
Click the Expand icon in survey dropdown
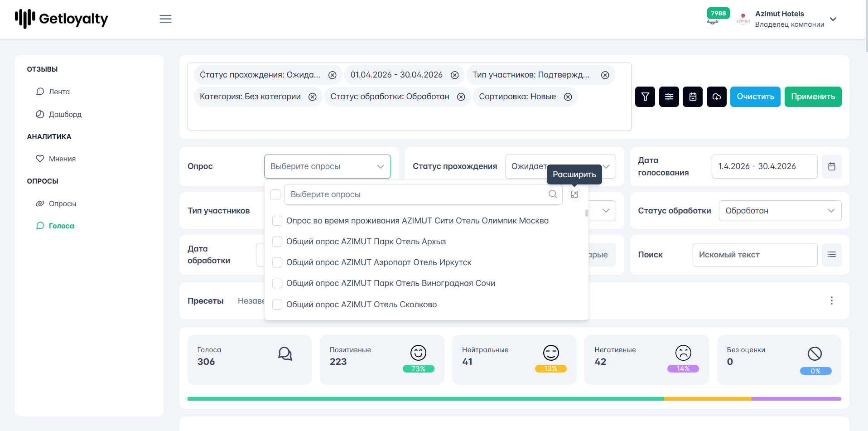point(574,194)
